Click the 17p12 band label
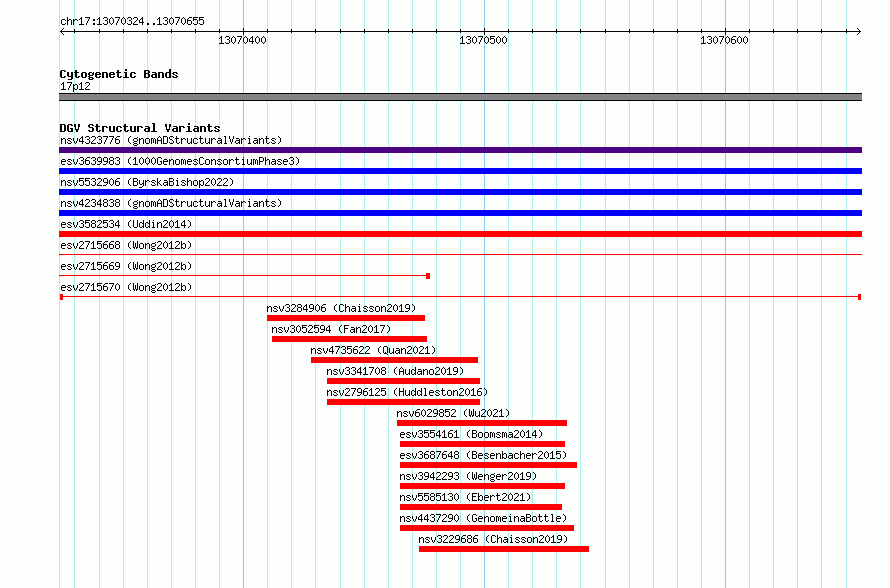This screenshot has width=890, height=588. point(75,86)
